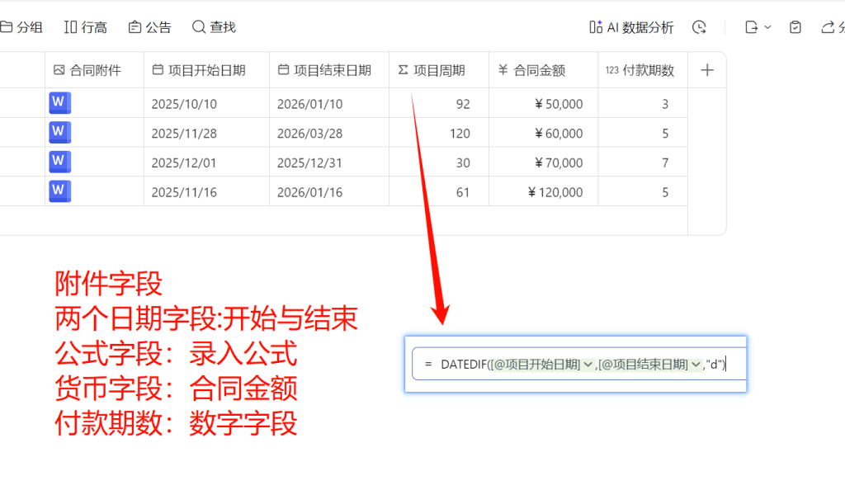Select contract amount ￥60,000
845x504 pixels.
(543, 133)
